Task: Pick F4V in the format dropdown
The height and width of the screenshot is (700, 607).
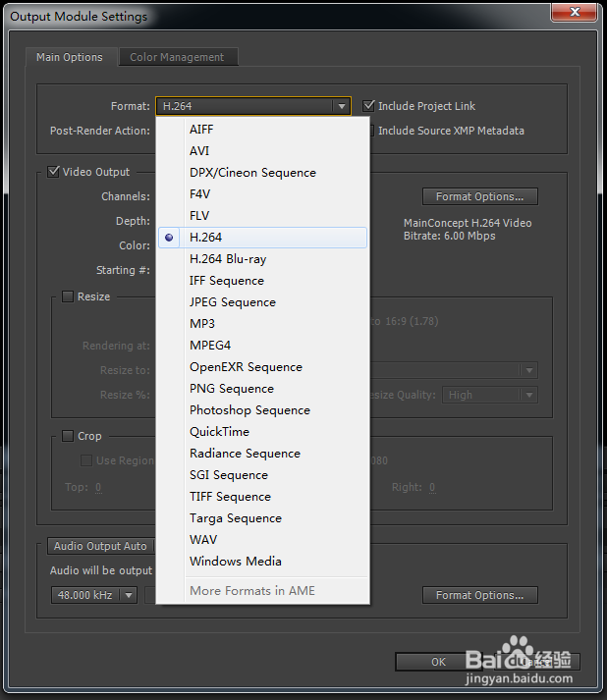Action: 262,194
